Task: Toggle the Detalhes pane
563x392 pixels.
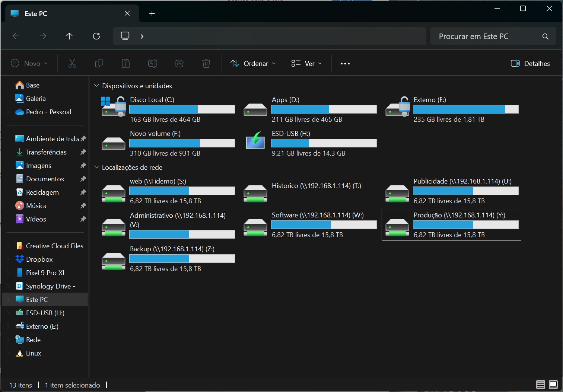Action: 530,64
